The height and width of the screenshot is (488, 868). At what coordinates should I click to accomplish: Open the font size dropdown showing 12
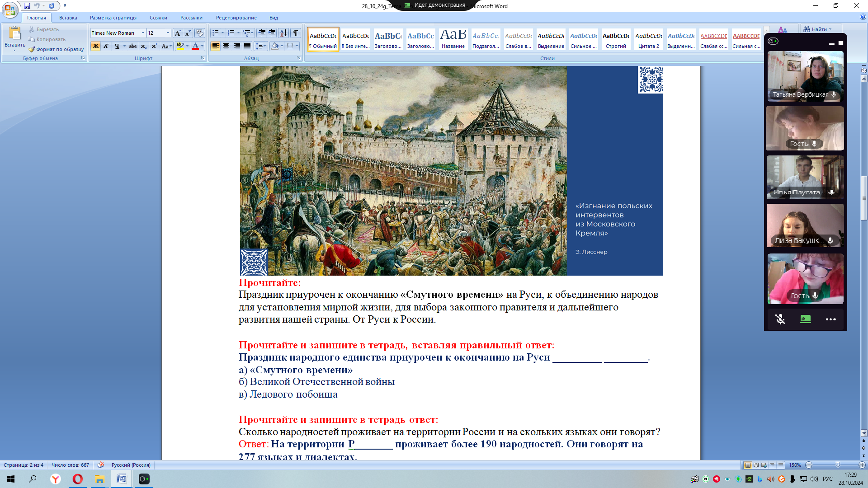point(168,33)
